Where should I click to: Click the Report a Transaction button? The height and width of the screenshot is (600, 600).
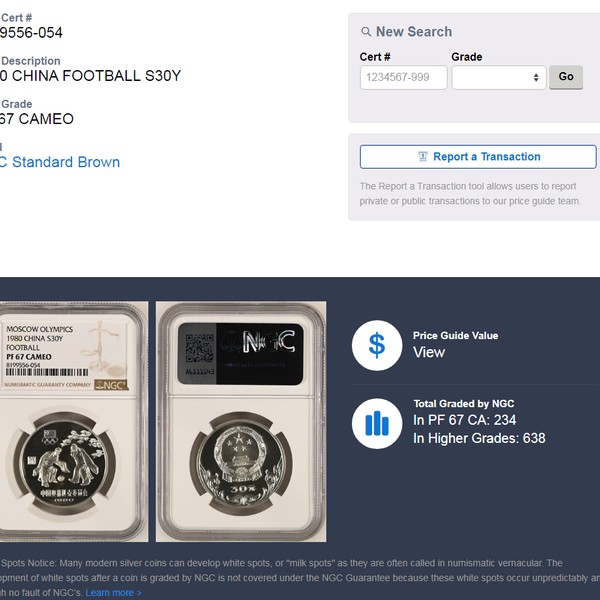[x=478, y=157]
